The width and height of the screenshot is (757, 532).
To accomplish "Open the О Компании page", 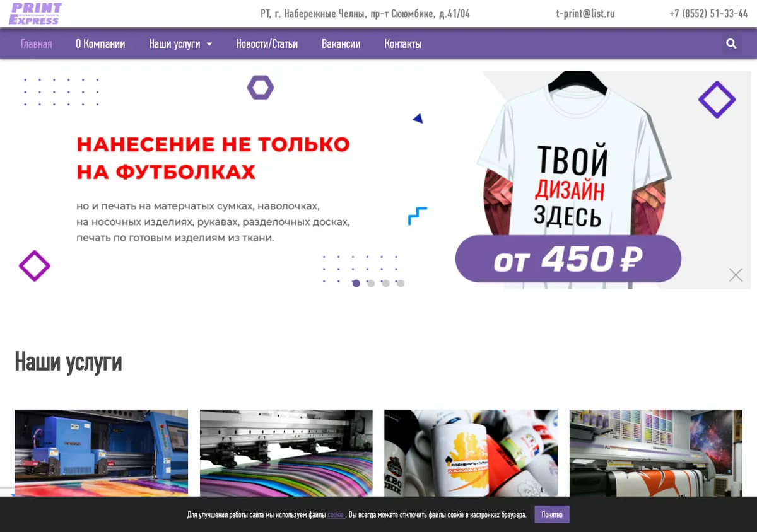I will tap(100, 44).
